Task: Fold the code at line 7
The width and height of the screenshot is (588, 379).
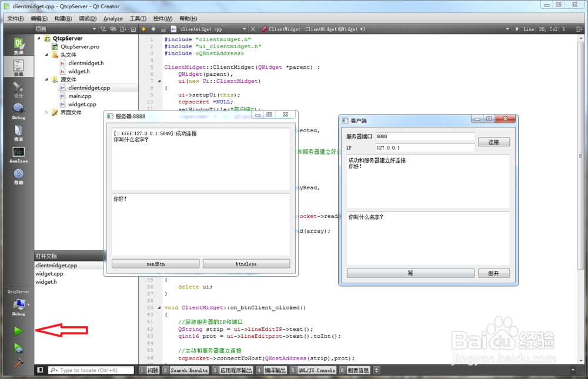Action: click(159, 81)
